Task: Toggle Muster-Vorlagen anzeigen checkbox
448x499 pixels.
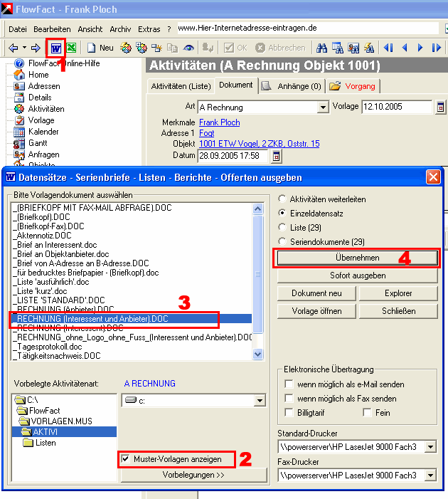Action: [126, 459]
